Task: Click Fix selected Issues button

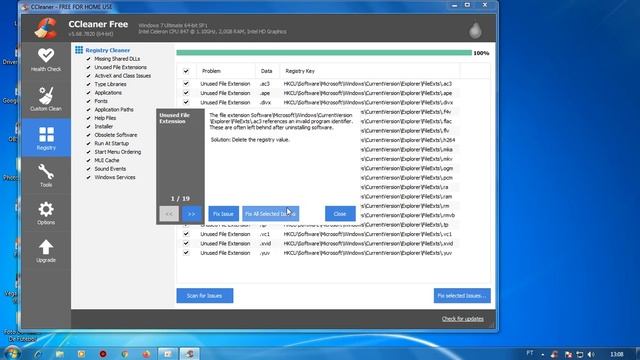Action: (462, 296)
